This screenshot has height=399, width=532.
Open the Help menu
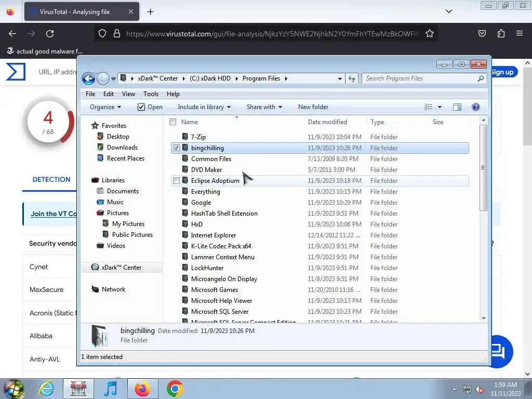173,94
